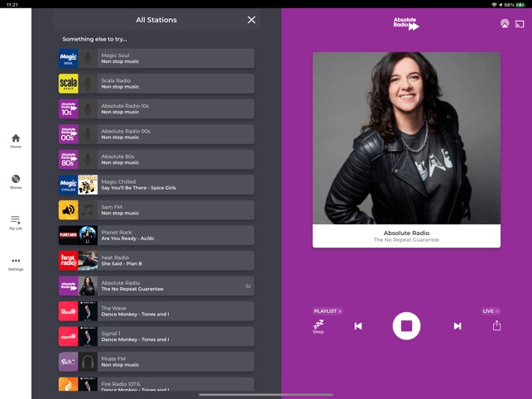Open Settings in sidebar
532x399 pixels.
coord(16,264)
